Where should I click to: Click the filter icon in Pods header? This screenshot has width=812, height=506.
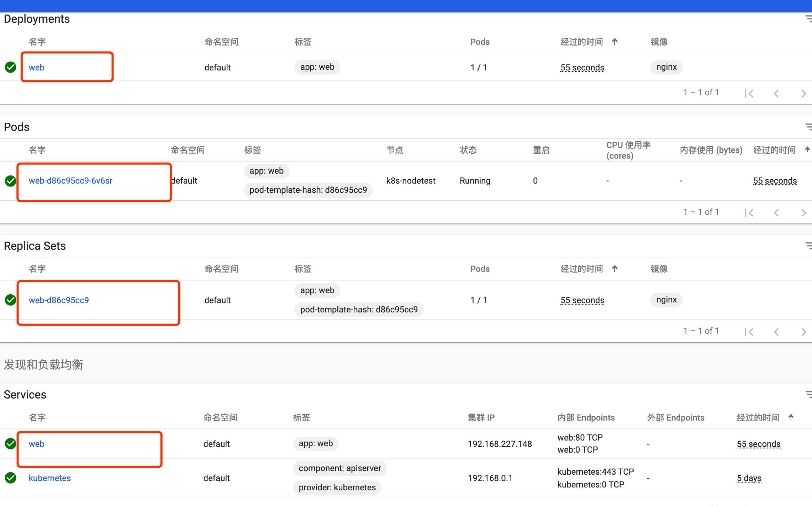tap(808, 127)
